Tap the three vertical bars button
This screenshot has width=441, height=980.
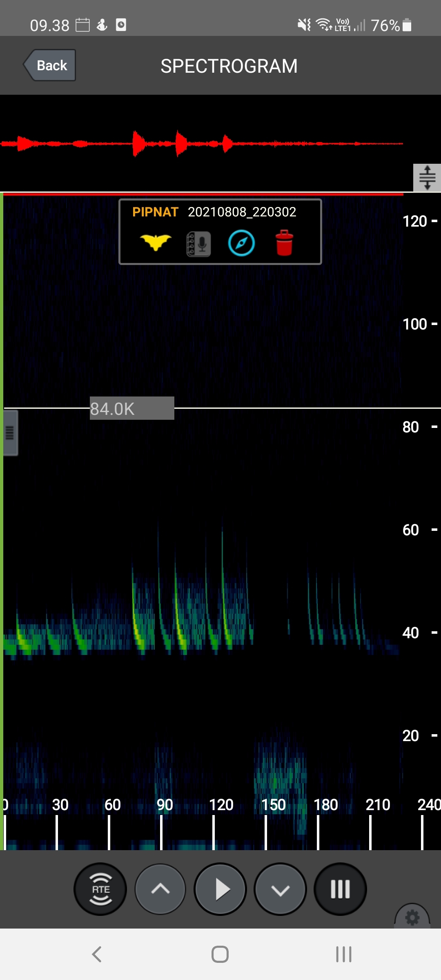(340, 889)
